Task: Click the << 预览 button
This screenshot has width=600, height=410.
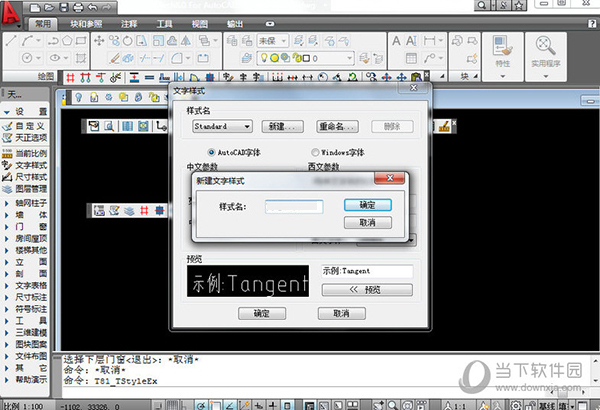Action: [367, 290]
